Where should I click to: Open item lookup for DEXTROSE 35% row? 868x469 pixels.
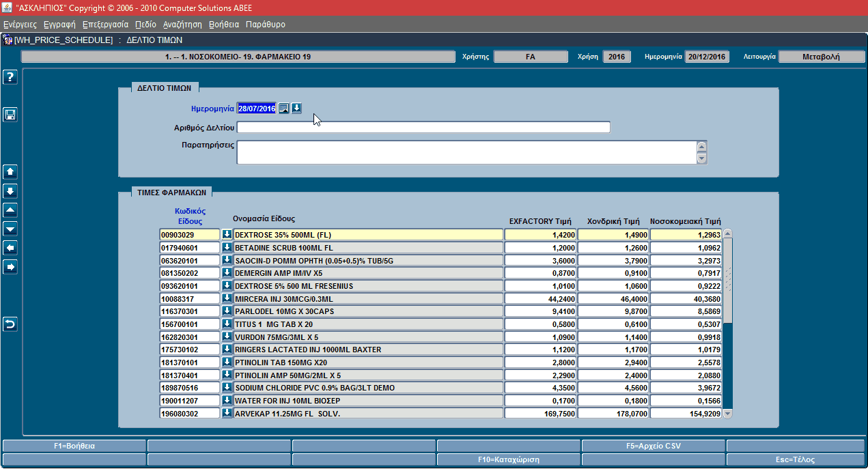[227, 234]
